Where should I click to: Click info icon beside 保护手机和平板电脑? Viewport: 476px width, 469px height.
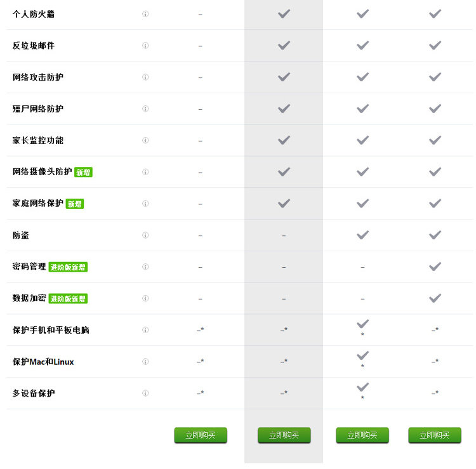click(x=145, y=330)
